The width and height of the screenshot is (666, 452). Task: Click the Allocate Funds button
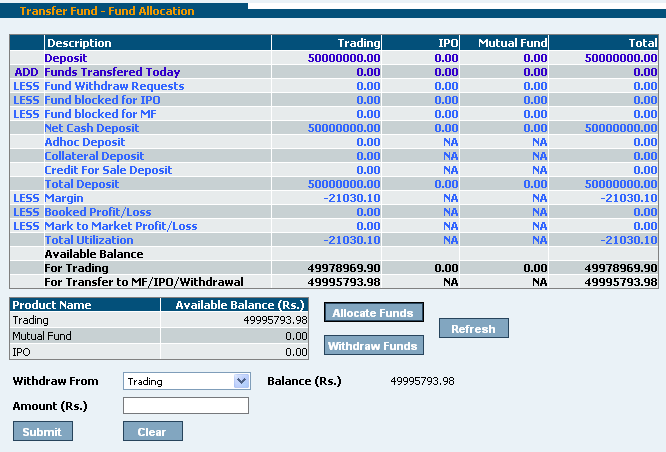tap(374, 313)
